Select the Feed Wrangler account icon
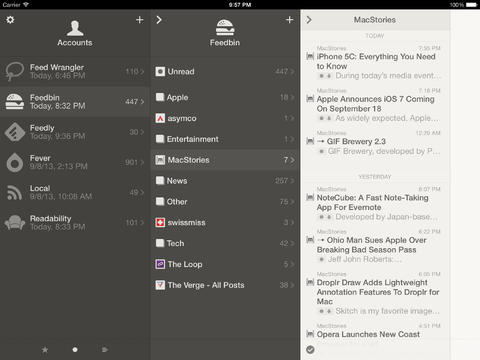Screen dimensions: 480x360 pyautogui.click(x=14, y=71)
